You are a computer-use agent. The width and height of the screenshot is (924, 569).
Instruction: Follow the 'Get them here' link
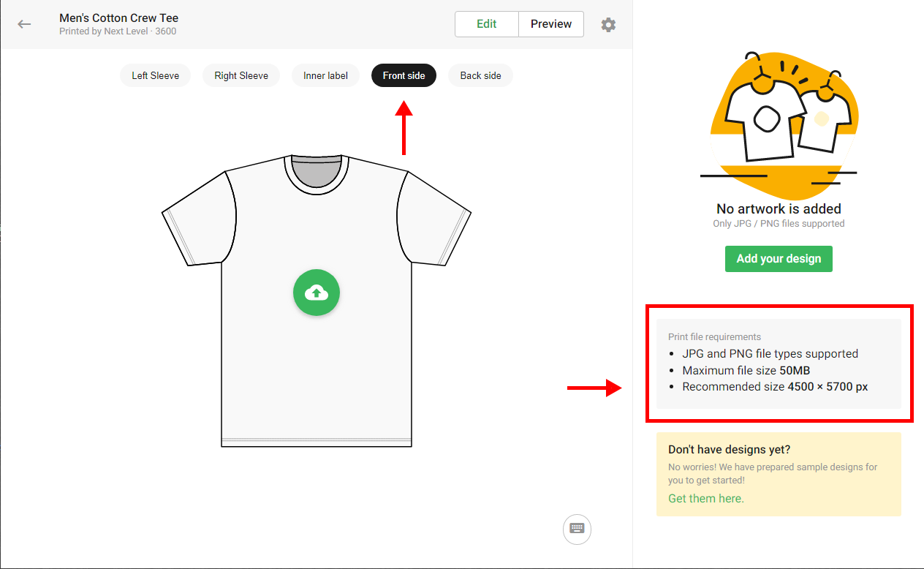705,498
